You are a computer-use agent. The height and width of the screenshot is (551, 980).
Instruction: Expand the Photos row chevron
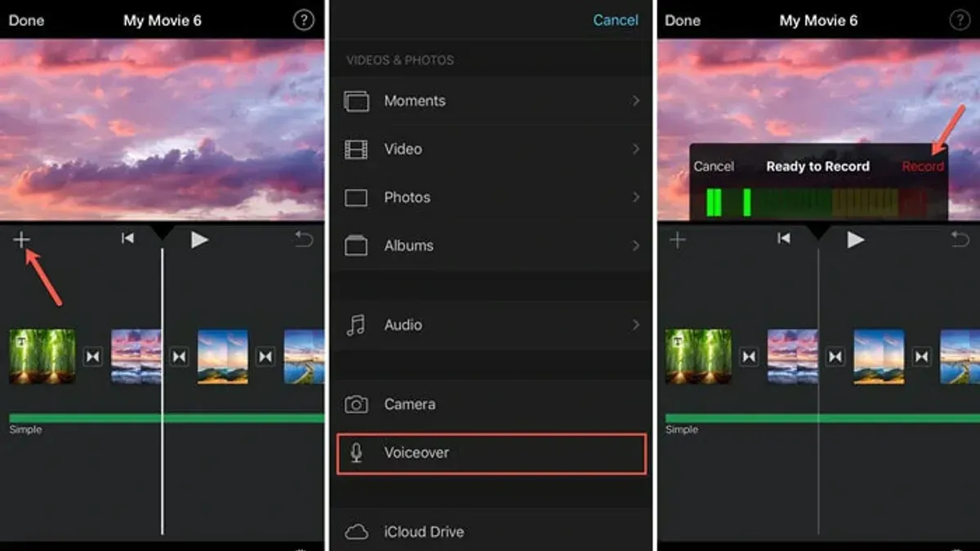(x=635, y=198)
